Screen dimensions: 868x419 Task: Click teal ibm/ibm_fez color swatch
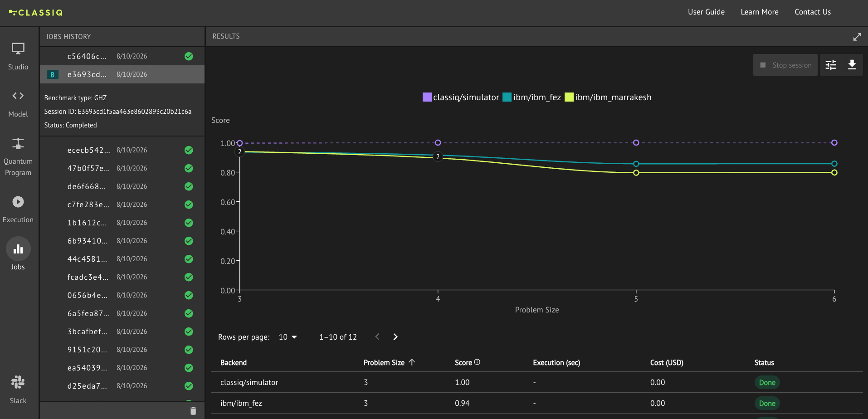pos(507,97)
